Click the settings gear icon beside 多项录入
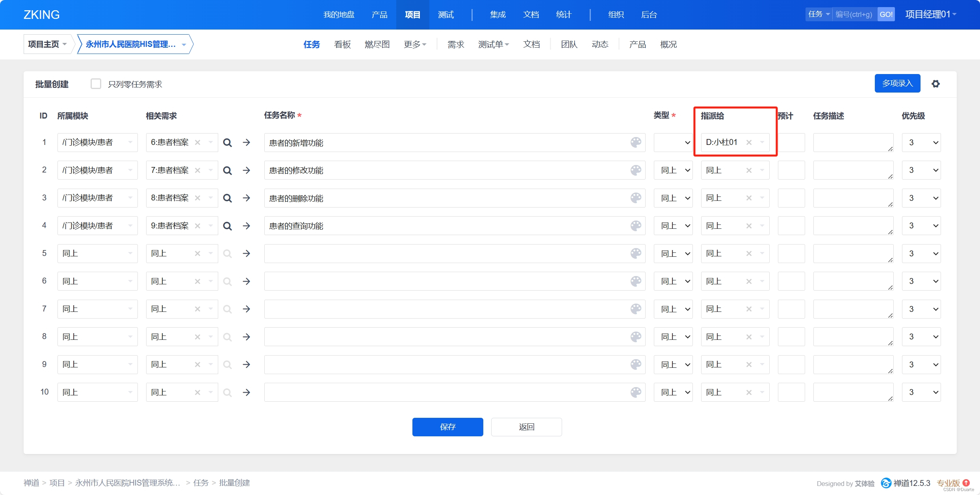 [x=935, y=84]
